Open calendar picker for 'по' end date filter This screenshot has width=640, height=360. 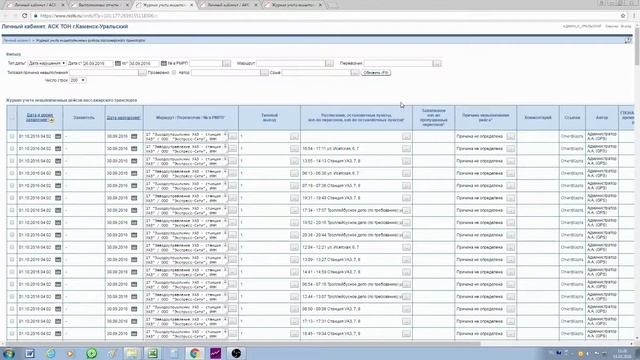(164, 63)
